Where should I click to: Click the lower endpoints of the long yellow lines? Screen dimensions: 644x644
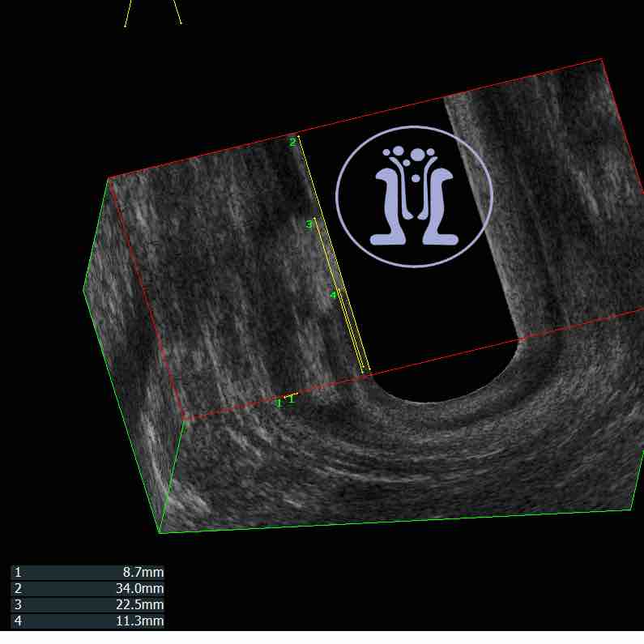click(x=365, y=371)
